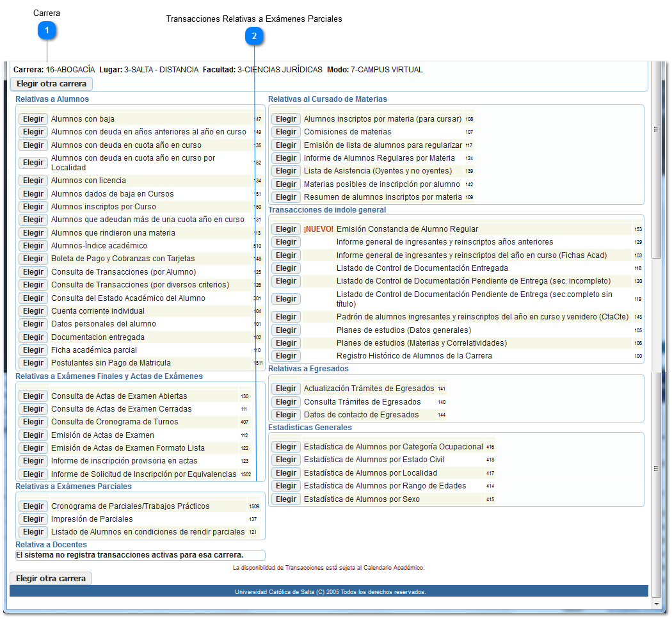Screen dimensions: 672x619
Task: Click 'Consulta del Estado Académico del Alumno' text
Action: (128, 298)
